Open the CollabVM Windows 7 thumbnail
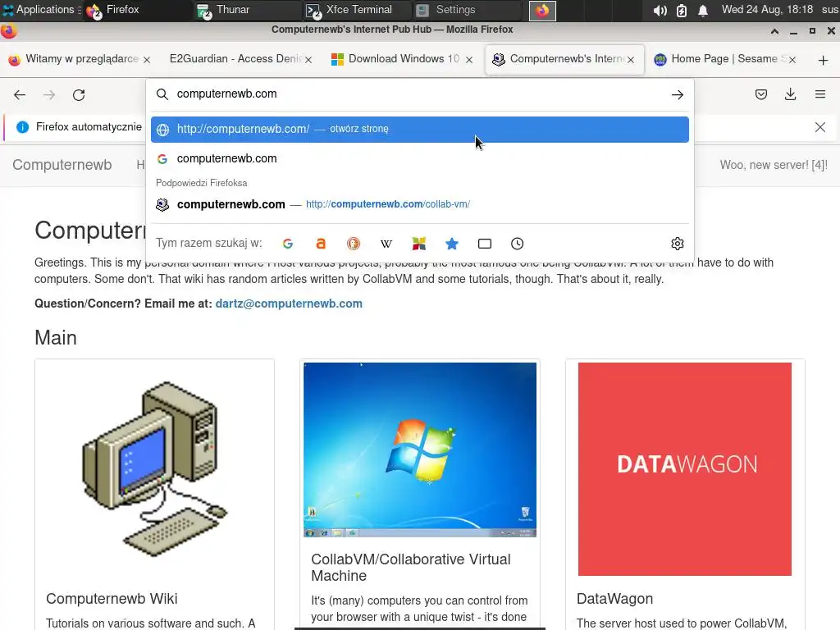Viewport: 840px width, 630px height. (419, 450)
